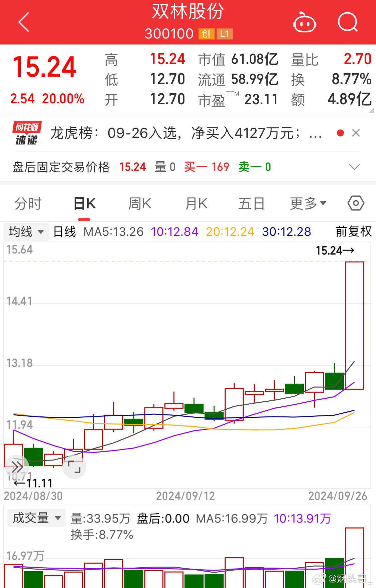Tap the change 2.54 20.00% text
This screenshot has height=588, width=376.
point(47,99)
